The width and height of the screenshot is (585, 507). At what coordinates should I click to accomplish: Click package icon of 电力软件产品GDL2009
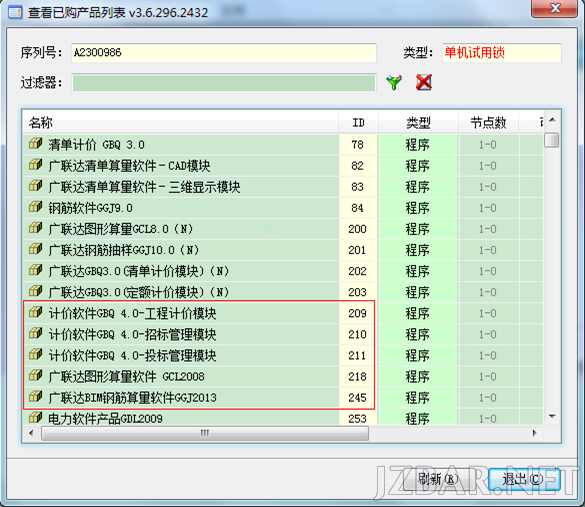(36, 417)
